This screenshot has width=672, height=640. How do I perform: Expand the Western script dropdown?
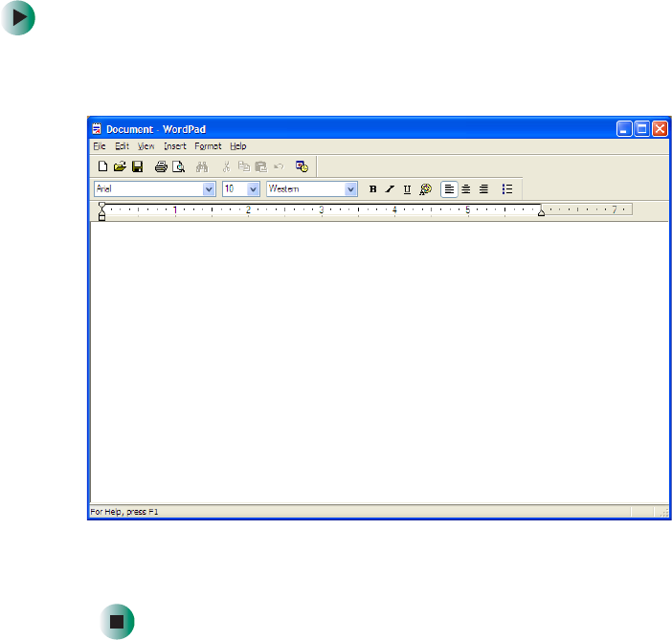pos(350,188)
